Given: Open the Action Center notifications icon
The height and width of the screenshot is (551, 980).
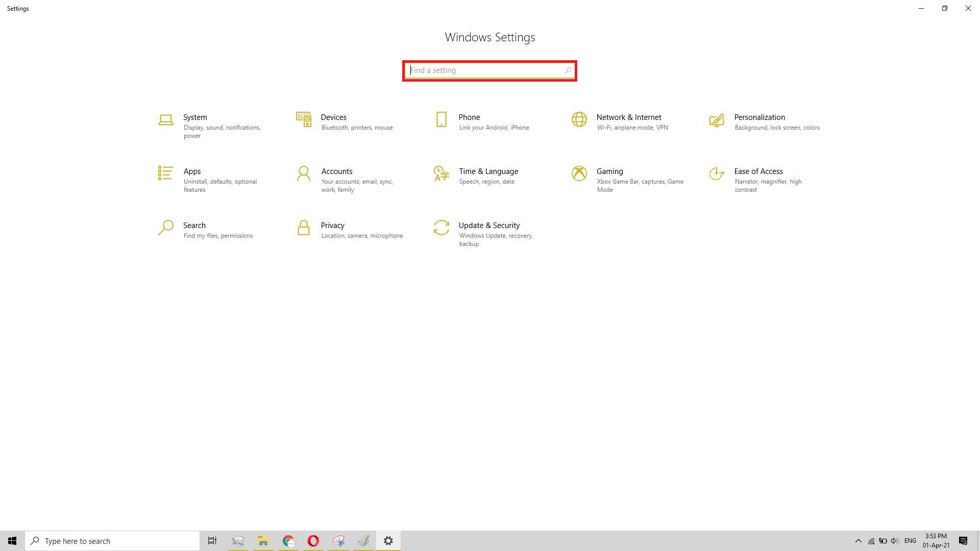Looking at the screenshot, I should pyautogui.click(x=963, y=541).
